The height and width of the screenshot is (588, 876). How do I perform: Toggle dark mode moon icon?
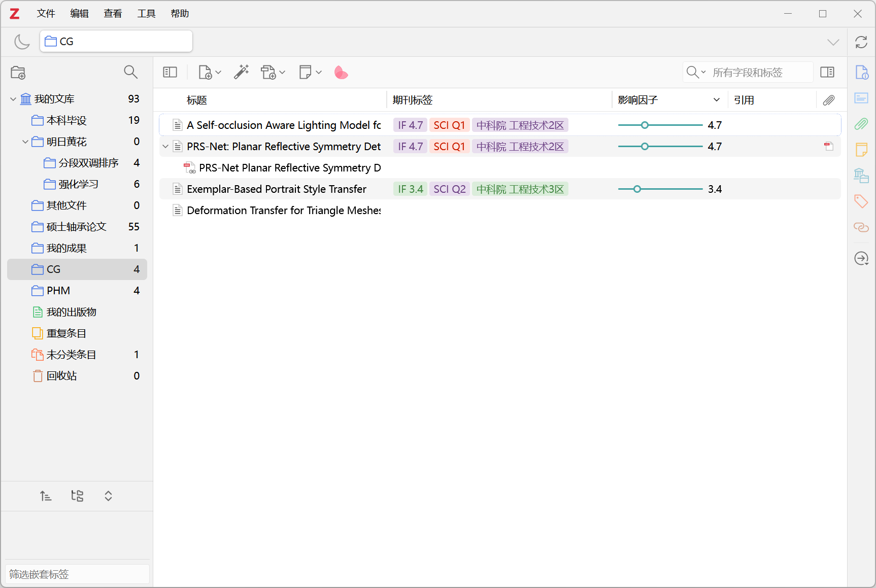pyautogui.click(x=22, y=42)
